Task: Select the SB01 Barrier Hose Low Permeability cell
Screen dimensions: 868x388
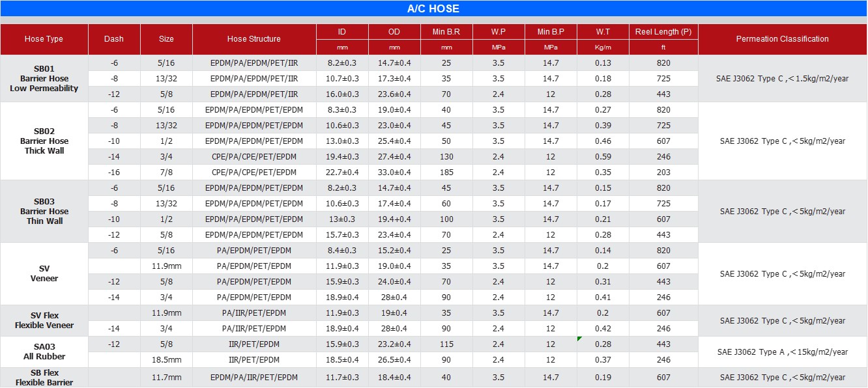Action: (x=44, y=79)
